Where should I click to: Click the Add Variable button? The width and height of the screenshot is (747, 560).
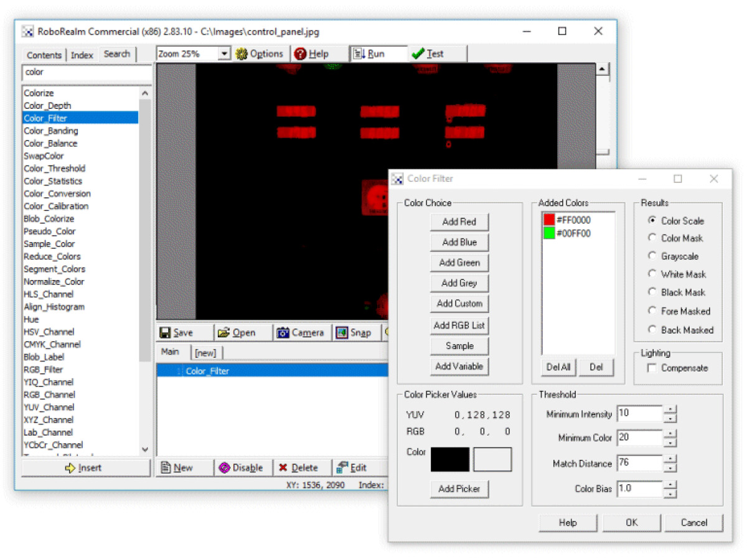click(x=459, y=366)
